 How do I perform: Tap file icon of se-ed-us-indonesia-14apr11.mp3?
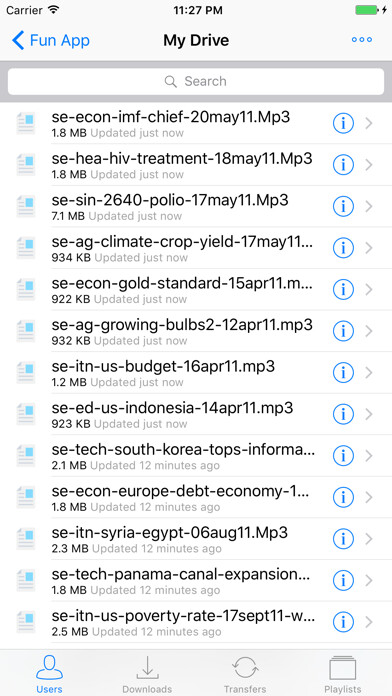(x=26, y=414)
